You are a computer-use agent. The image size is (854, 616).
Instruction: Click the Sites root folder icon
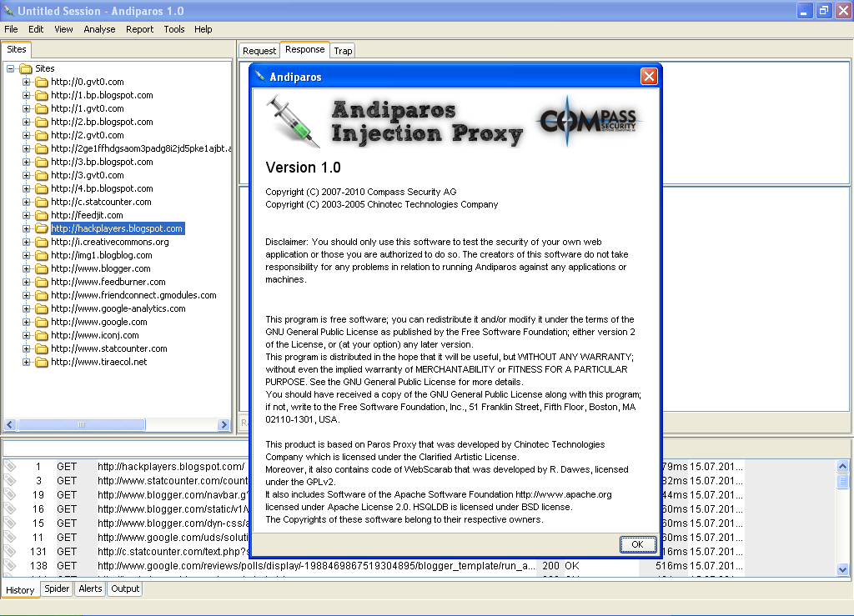[x=27, y=68]
